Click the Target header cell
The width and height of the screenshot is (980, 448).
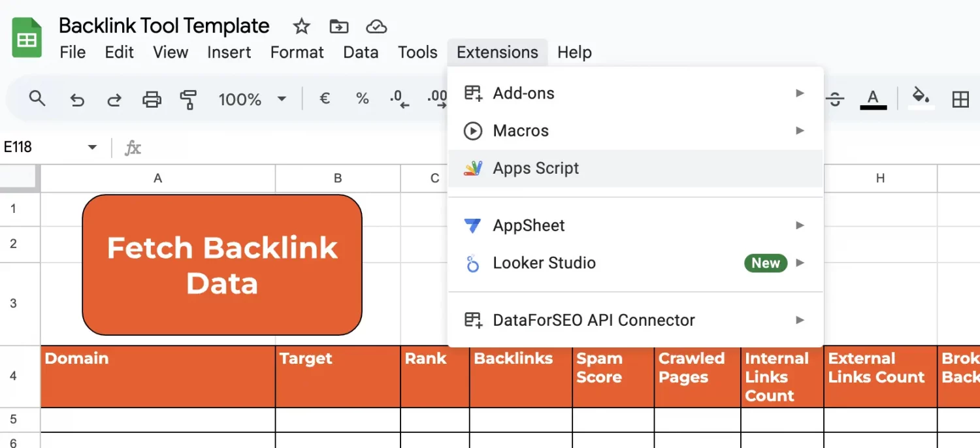click(338, 377)
